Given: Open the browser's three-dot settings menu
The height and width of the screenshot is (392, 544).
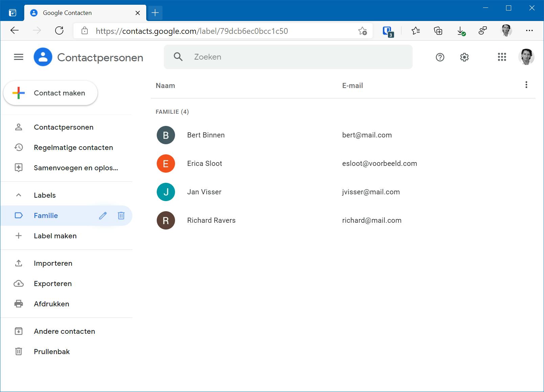Looking at the screenshot, I should click(529, 31).
